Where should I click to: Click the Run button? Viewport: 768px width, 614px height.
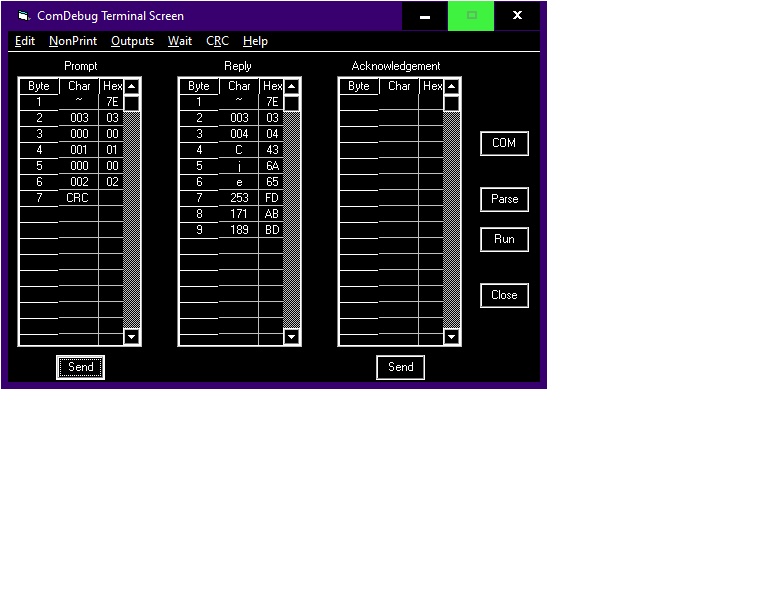pos(504,239)
